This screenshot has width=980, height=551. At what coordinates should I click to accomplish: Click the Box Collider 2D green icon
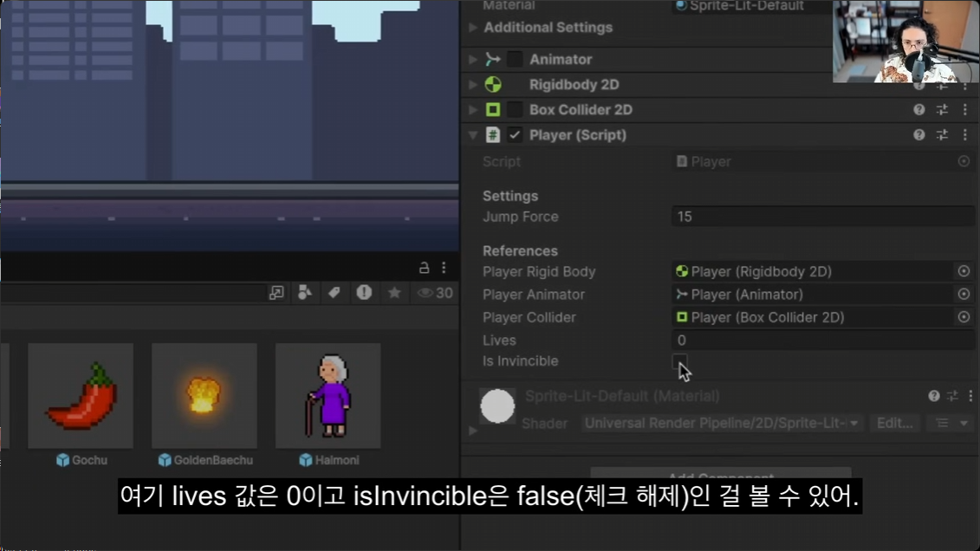pos(493,110)
